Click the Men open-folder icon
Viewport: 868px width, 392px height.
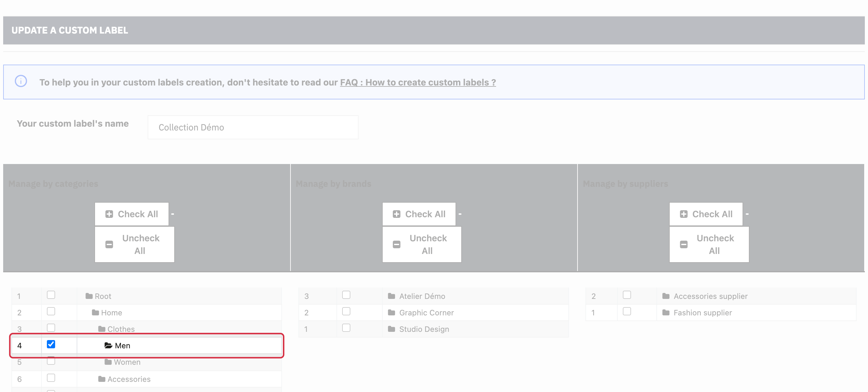click(108, 345)
